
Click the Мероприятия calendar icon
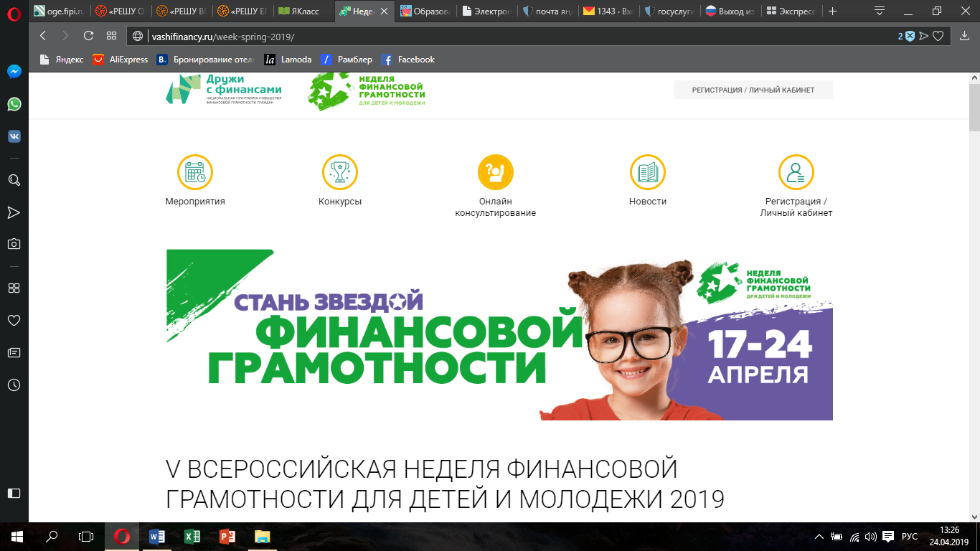coord(195,172)
